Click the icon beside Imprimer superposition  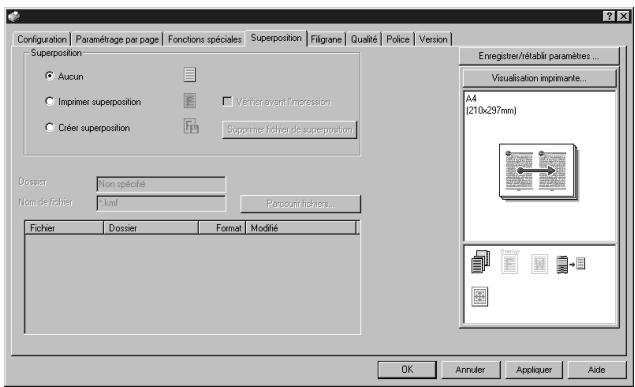click(190, 100)
